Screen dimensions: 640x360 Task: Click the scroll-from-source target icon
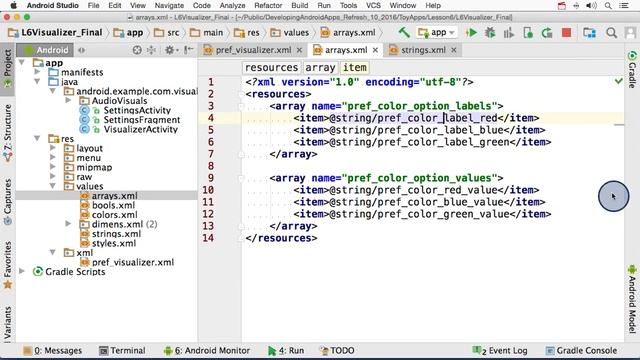click(x=137, y=50)
